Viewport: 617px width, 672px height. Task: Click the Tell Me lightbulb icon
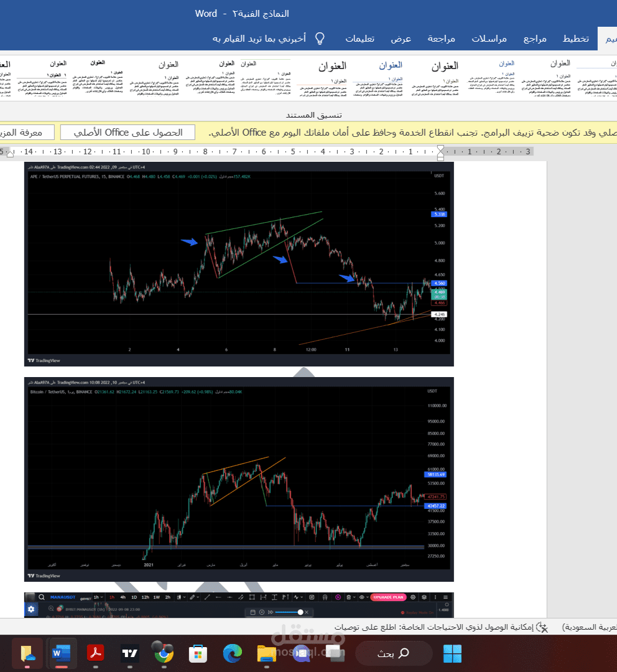(x=320, y=39)
